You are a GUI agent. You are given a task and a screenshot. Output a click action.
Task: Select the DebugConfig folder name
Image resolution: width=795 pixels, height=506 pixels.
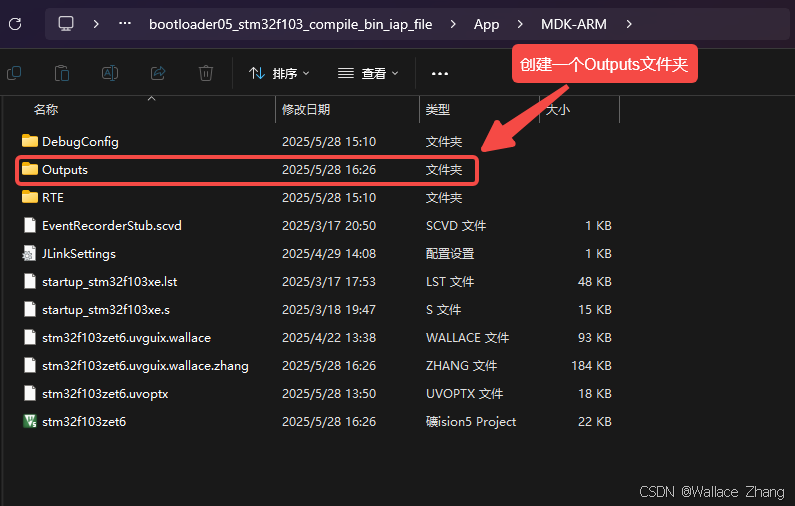point(80,141)
